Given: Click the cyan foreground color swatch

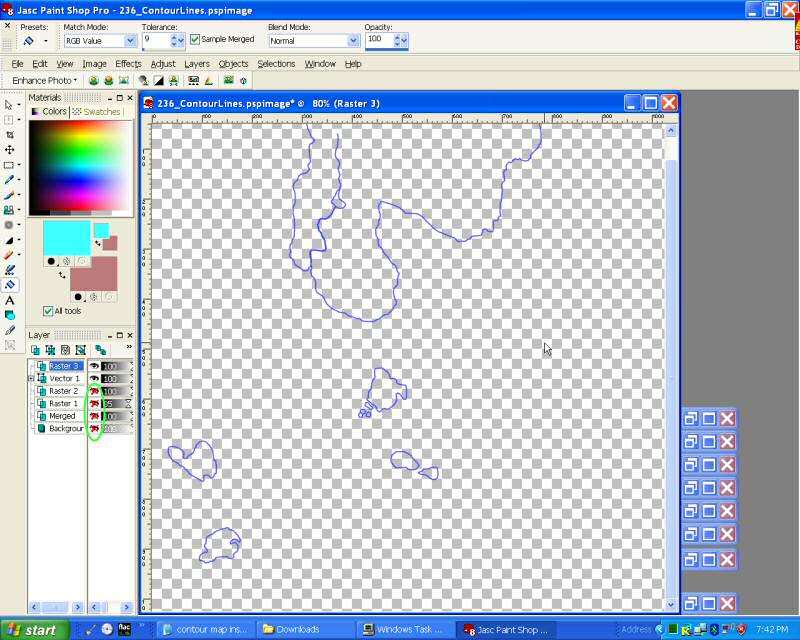Looking at the screenshot, I should click(66, 238).
